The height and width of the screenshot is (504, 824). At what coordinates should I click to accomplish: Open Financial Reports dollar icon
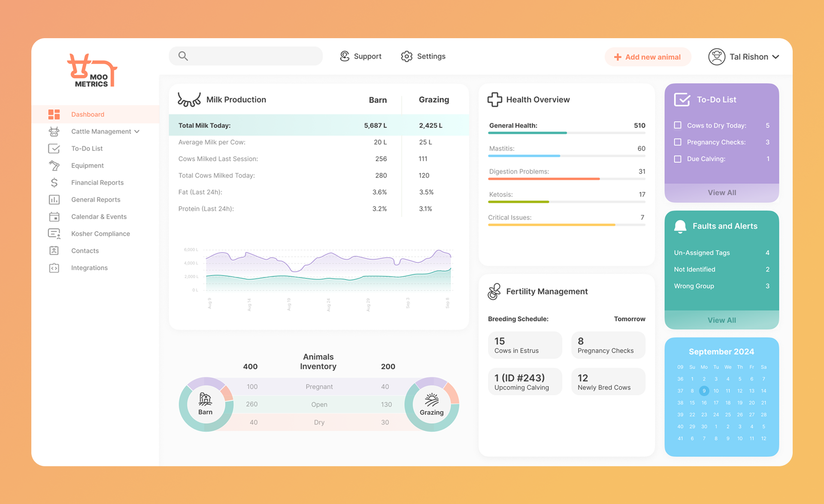coord(54,183)
